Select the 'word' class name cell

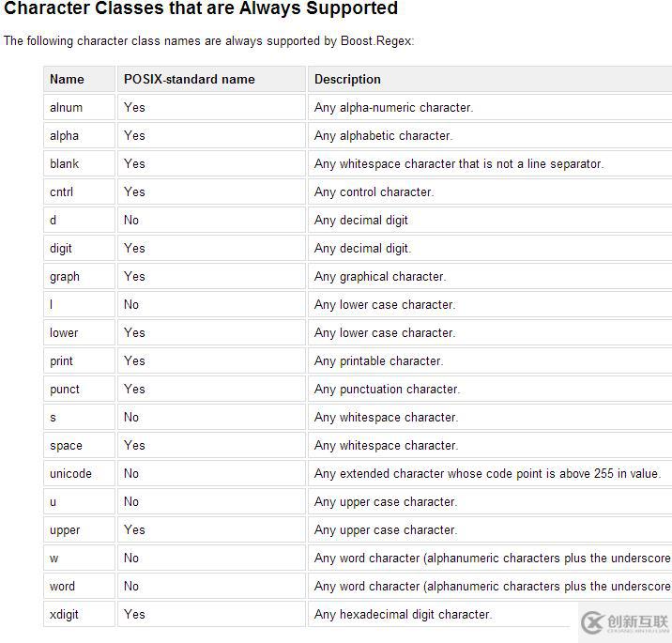pos(79,587)
